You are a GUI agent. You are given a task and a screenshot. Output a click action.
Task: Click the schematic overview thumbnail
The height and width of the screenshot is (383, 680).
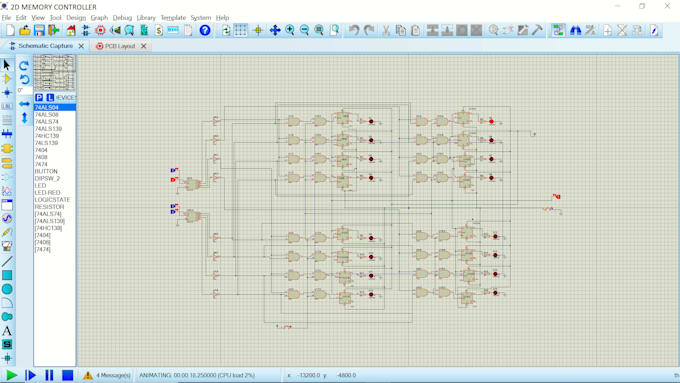pos(54,72)
